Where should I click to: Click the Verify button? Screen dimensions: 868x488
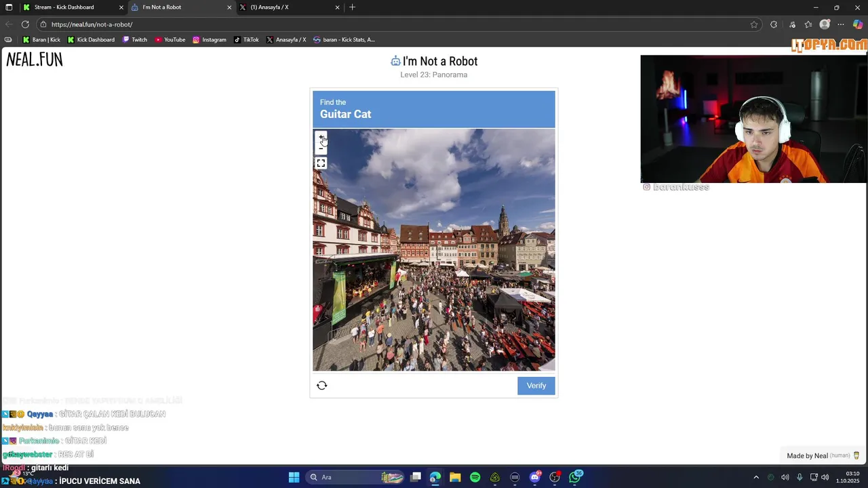tap(536, 386)
